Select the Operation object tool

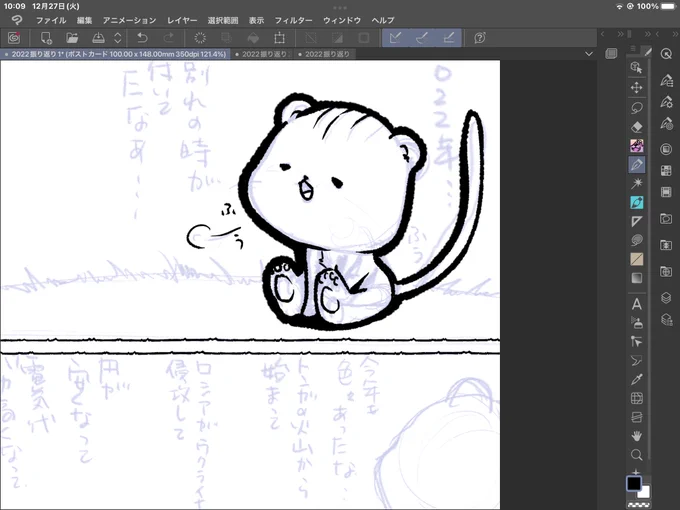[x=636, y=67]
